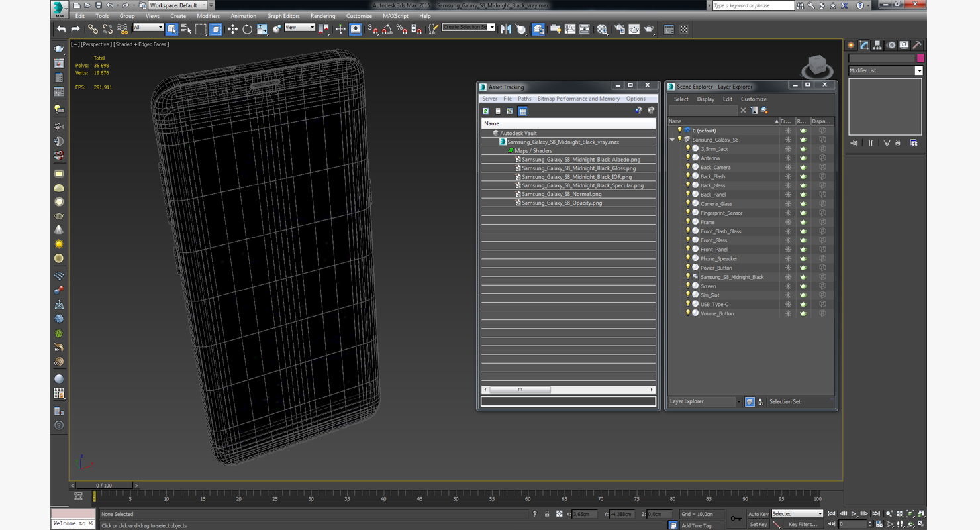980x530 pixels.
Task: Click the Set Keys large key icon
Action: 736,519
